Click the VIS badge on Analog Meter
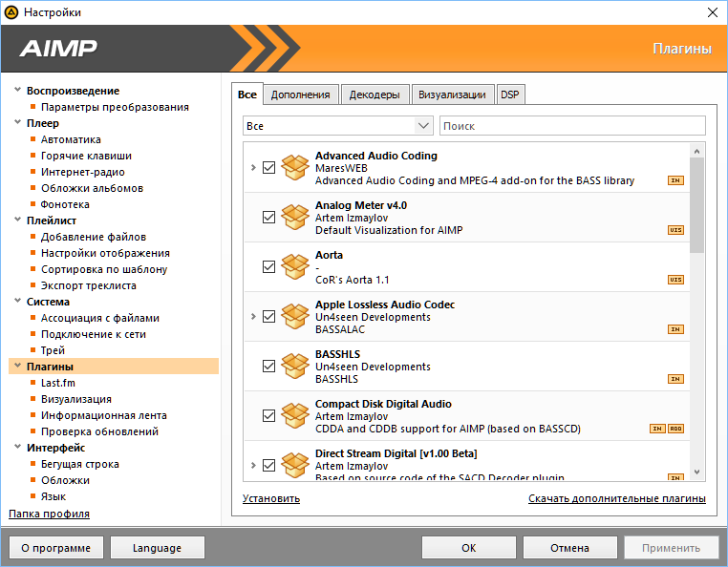 coord(675,230)
